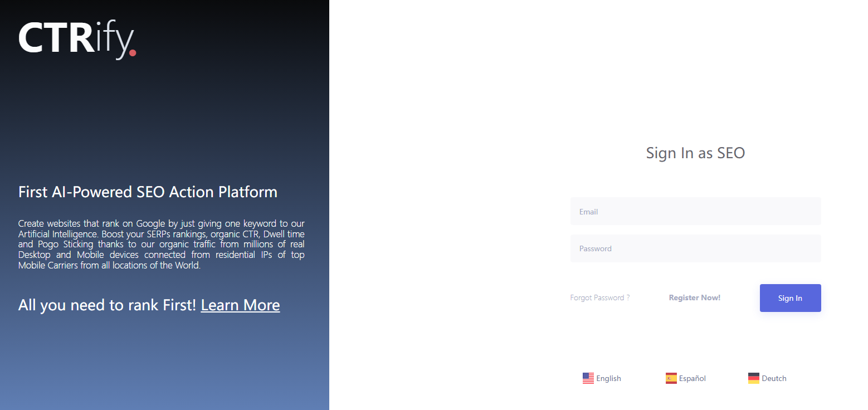868x410 pixels.
Task: Click the 'Sign In as SEO' heading
Action: tap(696, 153)
